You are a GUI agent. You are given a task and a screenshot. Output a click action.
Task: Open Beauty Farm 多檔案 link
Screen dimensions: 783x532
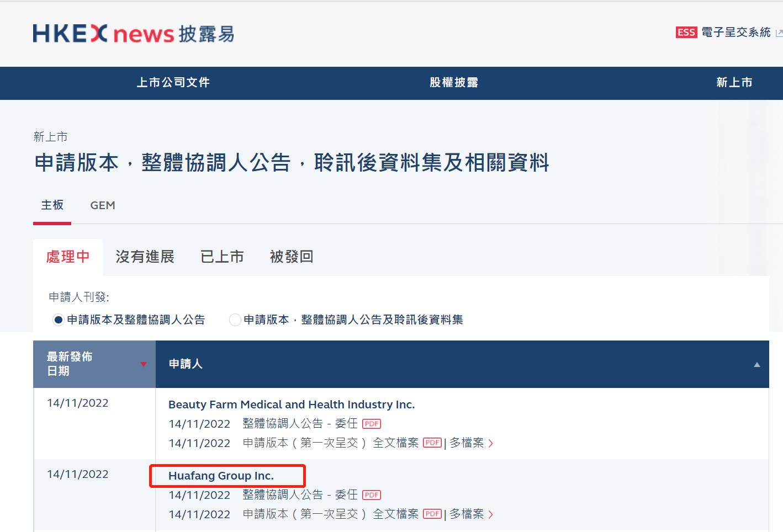pos(467,443)
